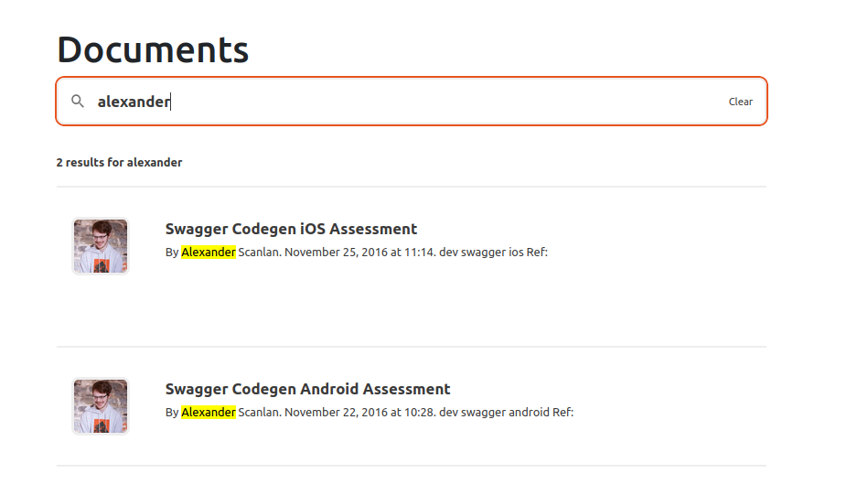Click 'Ref:' in the iOS Assessment result
The width and height of the screenshot is (868, 495).
coord(537,253)
